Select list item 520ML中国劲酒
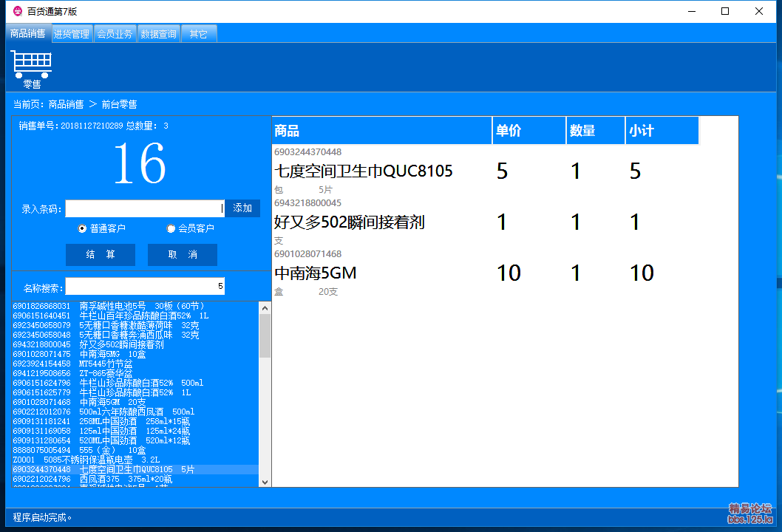782x532 pixels. click(x=135, y=441)
